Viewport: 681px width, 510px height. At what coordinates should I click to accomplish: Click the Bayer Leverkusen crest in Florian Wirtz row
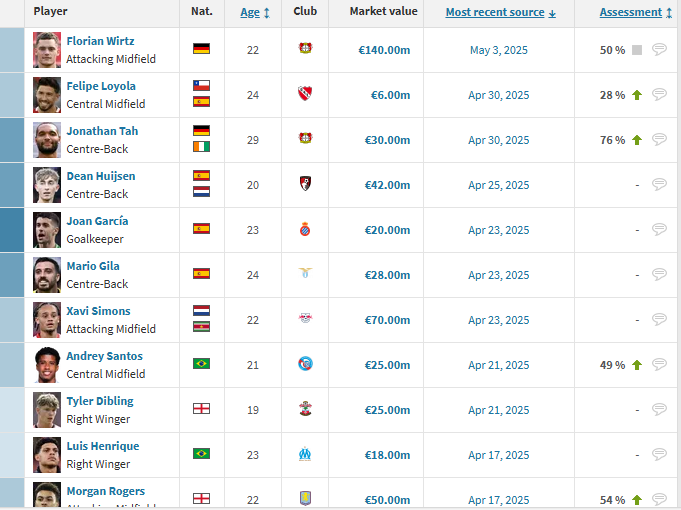[305, 48]
